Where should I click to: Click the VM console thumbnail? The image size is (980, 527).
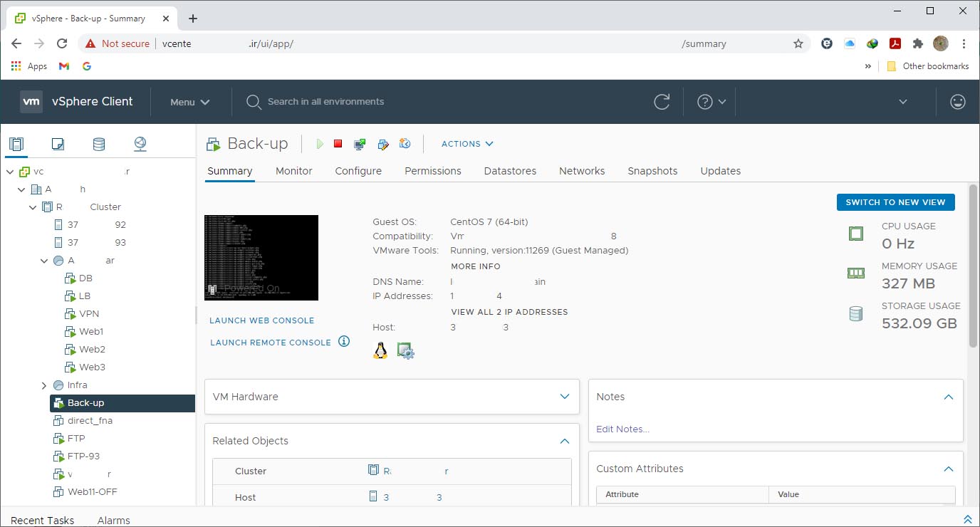[261, 257]
